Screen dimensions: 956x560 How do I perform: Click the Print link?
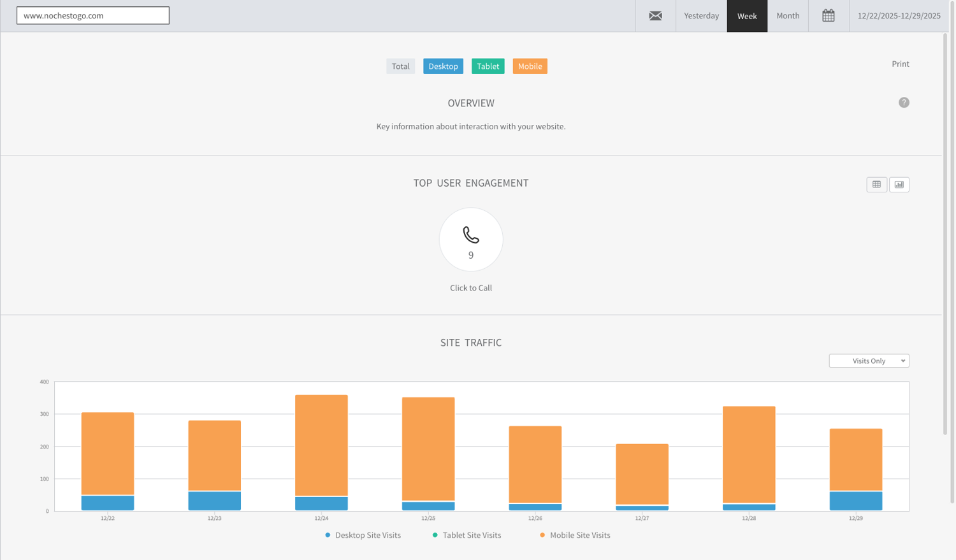[900, 64]
